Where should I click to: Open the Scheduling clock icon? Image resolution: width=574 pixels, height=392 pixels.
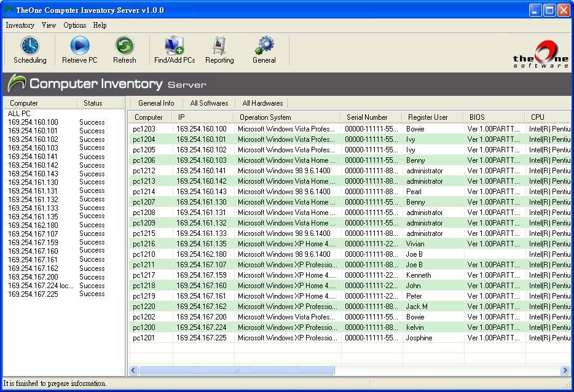pyautogui.click(x=29, y=45)
